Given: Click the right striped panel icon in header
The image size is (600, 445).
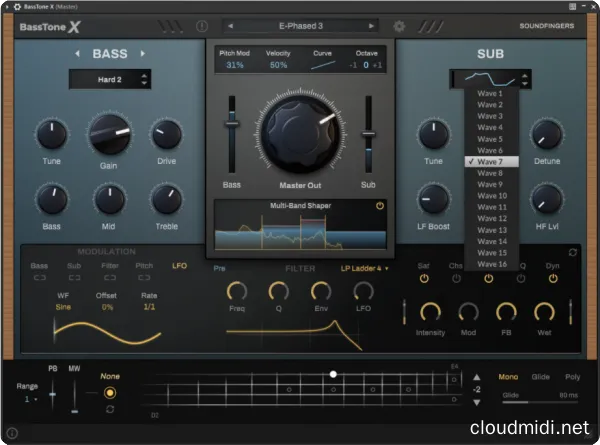Looking at the screenshot, I should click(x=431, y=26).
